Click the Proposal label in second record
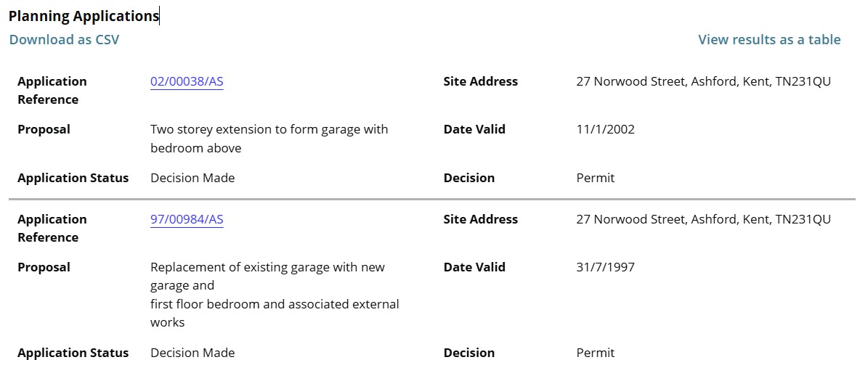This screenshot has height=381, width=868. click(44, 267)
